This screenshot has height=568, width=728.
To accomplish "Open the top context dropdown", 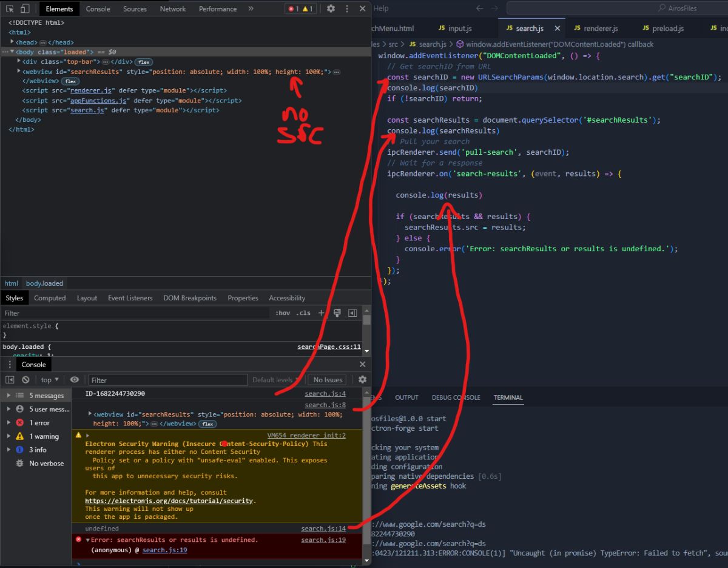I will (50, 380).
